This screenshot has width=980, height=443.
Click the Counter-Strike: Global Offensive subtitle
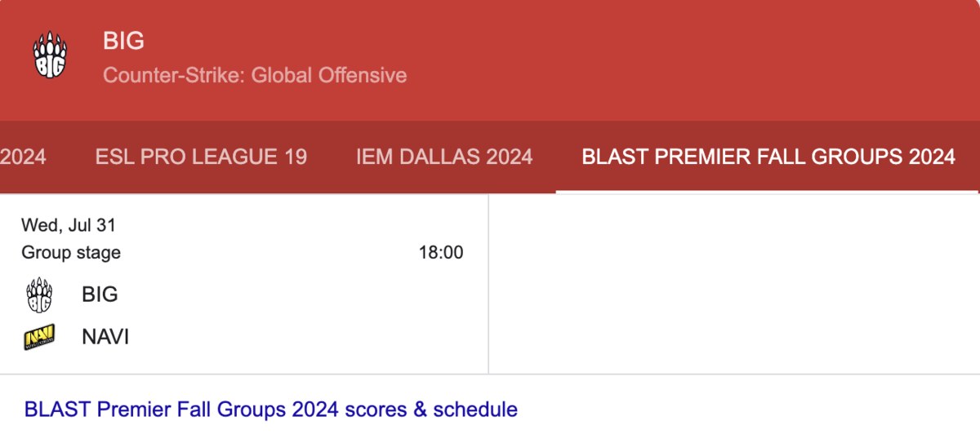pos(255,76)
